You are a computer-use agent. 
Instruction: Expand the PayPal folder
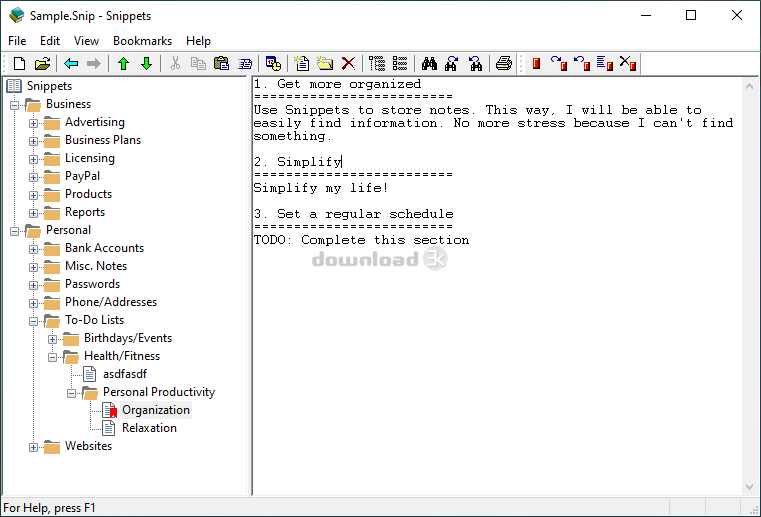(x=33, y=177)
